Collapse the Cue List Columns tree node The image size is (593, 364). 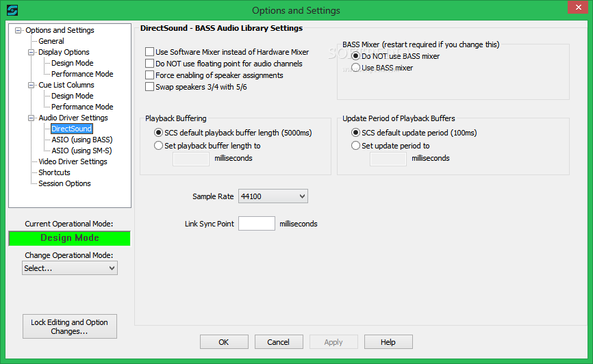[x=31, y=85]
